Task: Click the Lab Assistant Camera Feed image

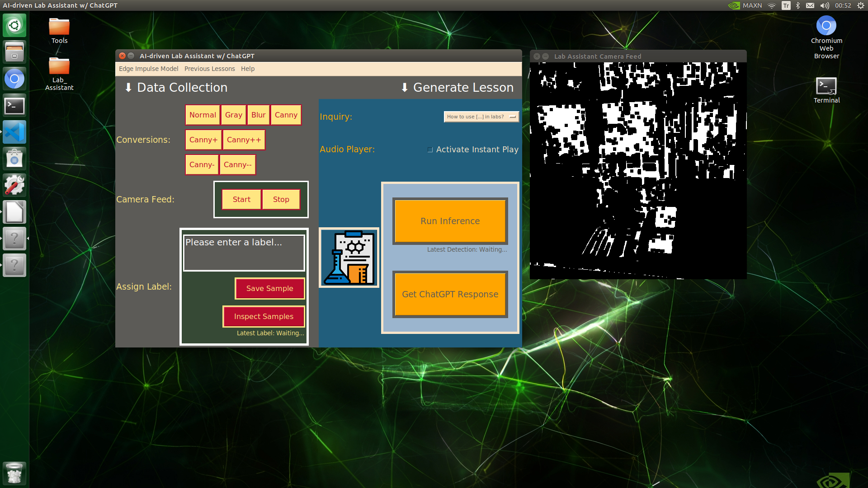Action: pyautogui.click(x=638, y=171)
